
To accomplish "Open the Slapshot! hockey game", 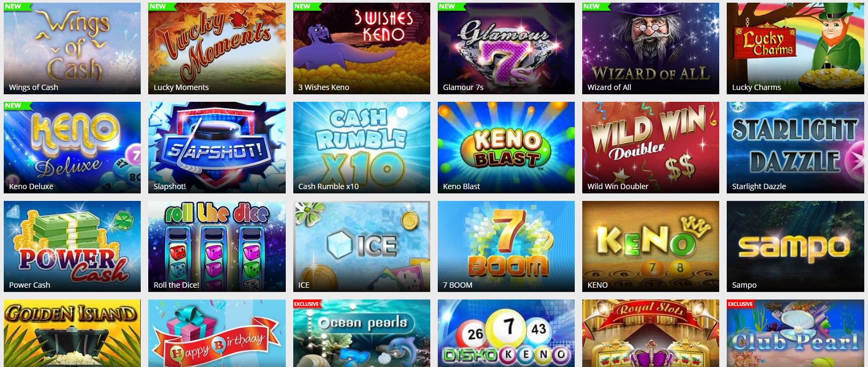I will 217,147.
